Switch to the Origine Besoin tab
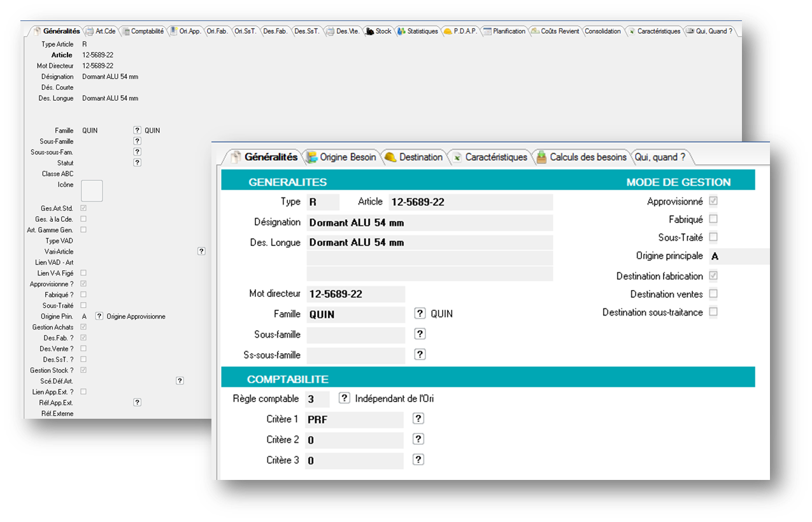 click(341, 157)
